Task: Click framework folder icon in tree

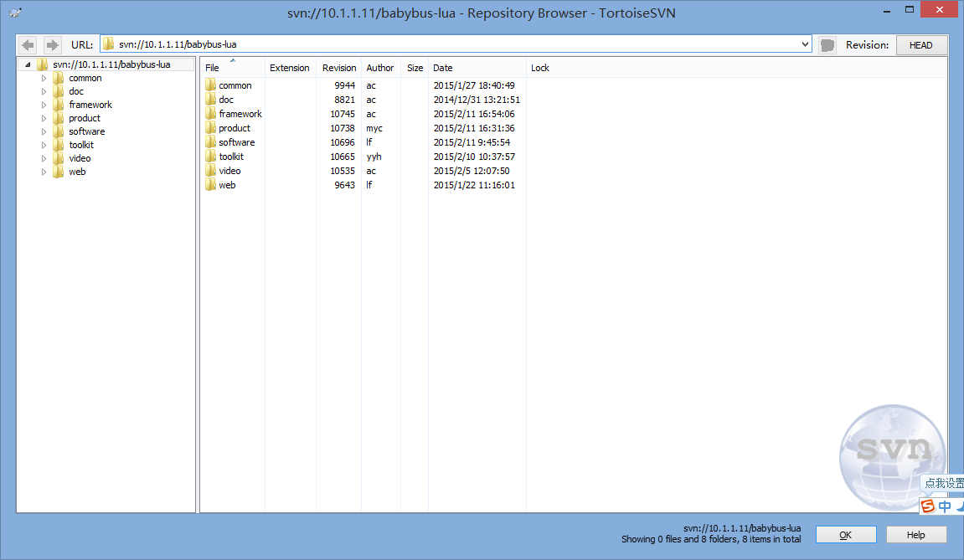Action: click(x=59, y=105)
